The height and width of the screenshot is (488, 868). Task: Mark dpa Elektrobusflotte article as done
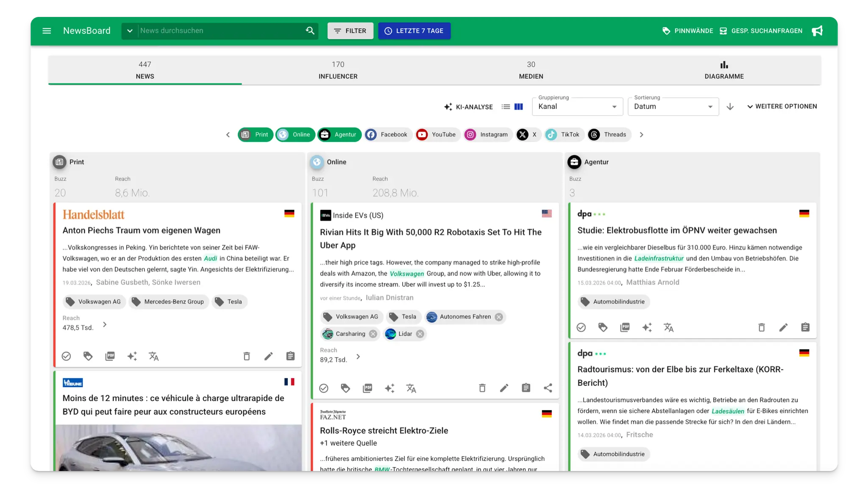[x=581, y=327]
